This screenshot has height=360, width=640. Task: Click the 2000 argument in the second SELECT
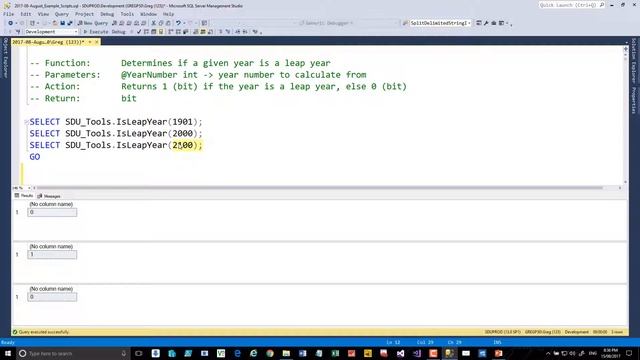click(182, 133)
